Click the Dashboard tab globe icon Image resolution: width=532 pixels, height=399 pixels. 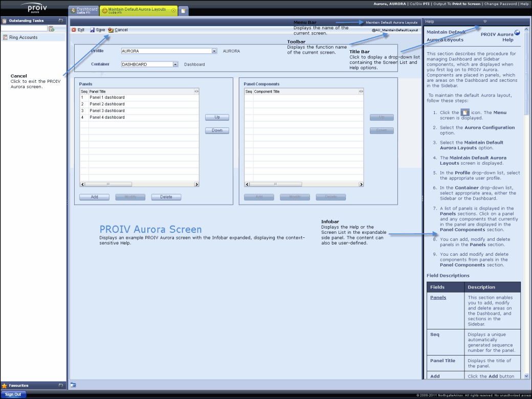[73, 11]
